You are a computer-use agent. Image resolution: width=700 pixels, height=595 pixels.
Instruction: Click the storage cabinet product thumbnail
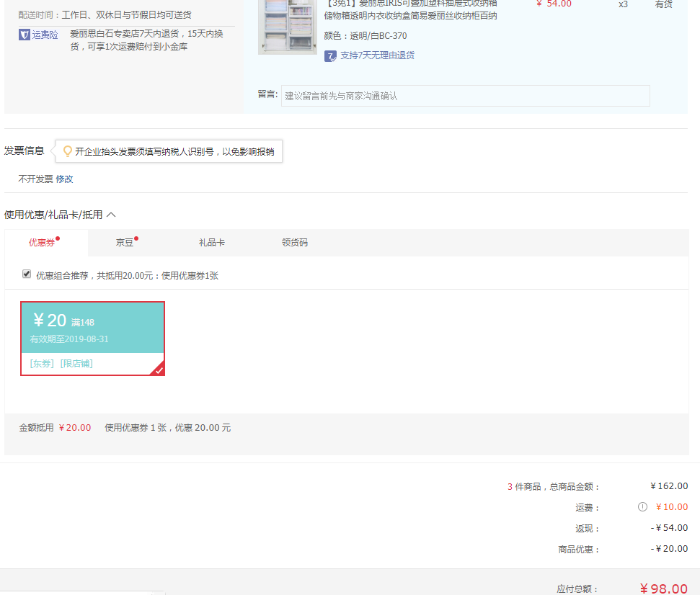coord(288,27)
